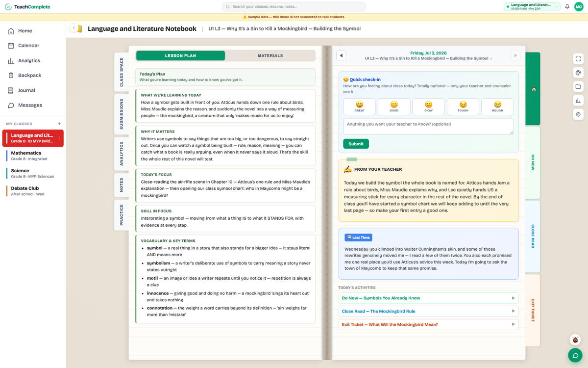The image size is (588, 368).
Task: Click the 'Anything you want your teacher to know' field
Action: click(428, 127)
